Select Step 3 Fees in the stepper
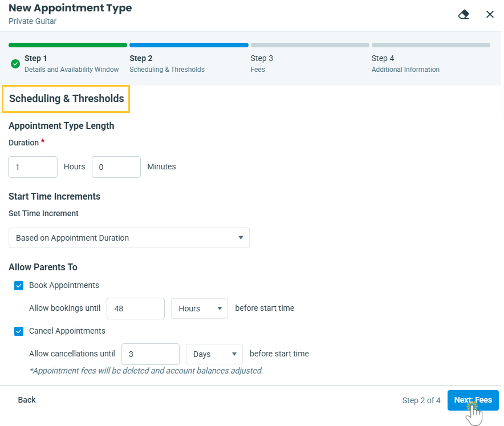This screenshot has width=504, height=426. (x=262, y=63)
